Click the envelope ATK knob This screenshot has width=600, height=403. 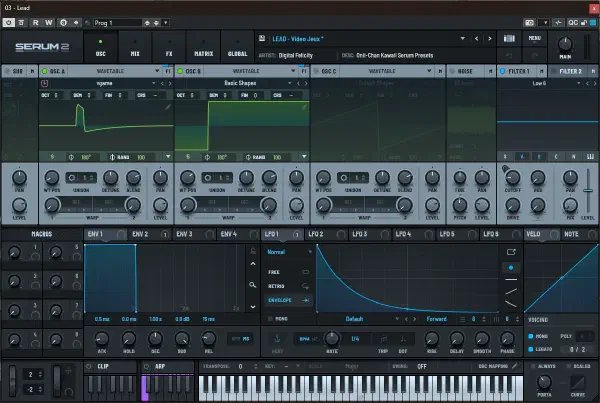pos(102,339)
